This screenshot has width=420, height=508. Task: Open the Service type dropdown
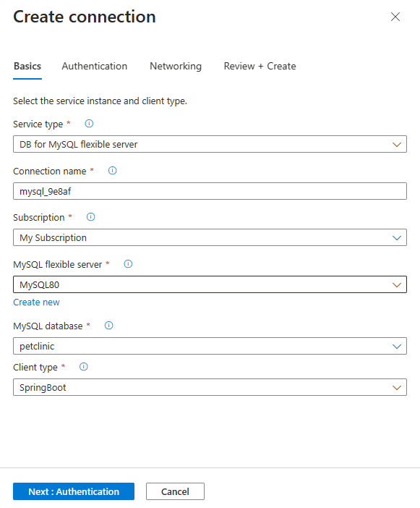click(210, 144)
